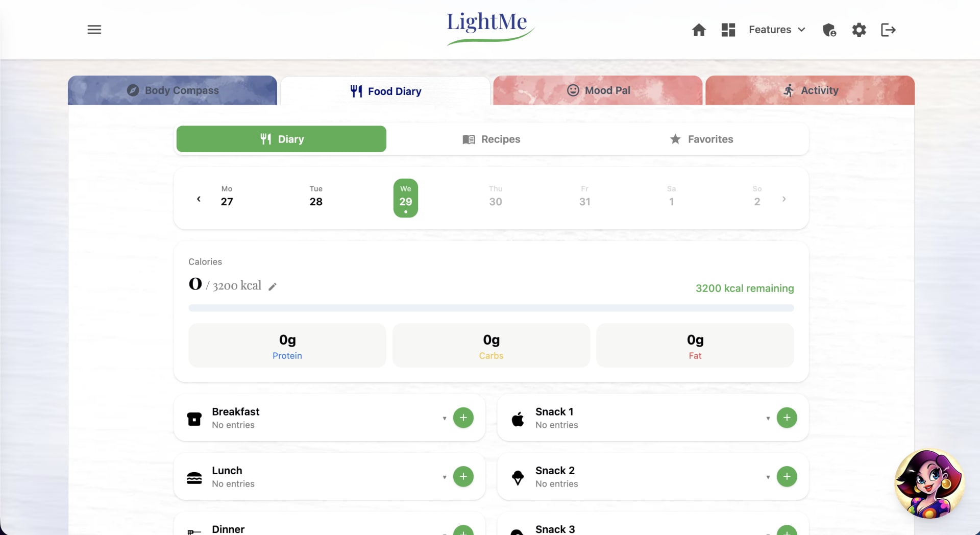Screen dimensions: 980x535
Task: Open the privacy shield icon
Action: (x=829, y=30)
